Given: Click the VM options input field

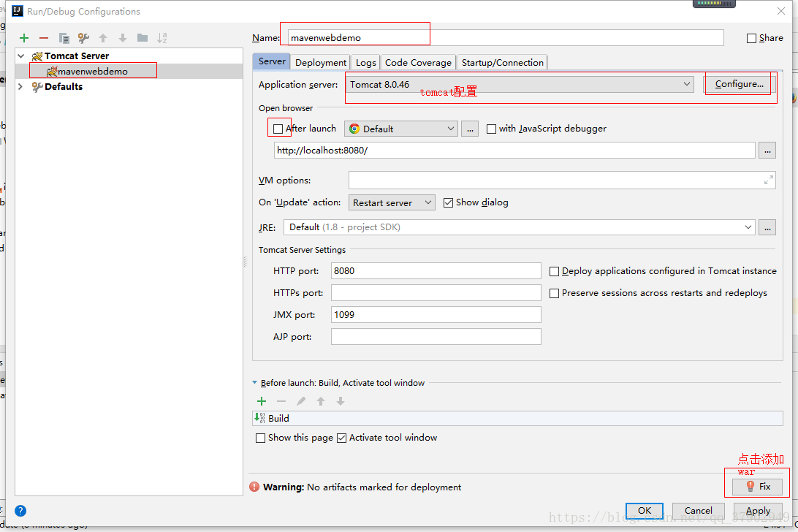Looking at the screenshot, I should [562, 180].
